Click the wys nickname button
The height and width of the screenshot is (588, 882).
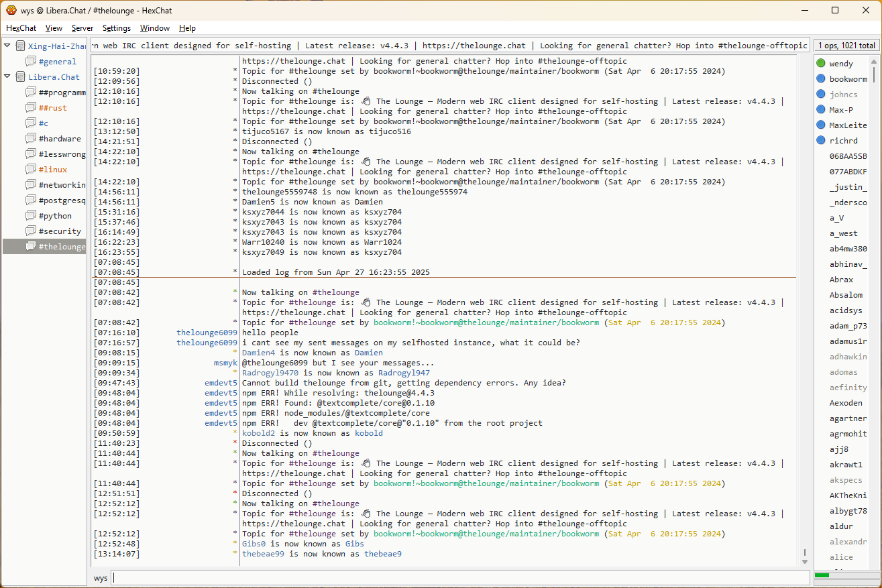pos(100,578)
